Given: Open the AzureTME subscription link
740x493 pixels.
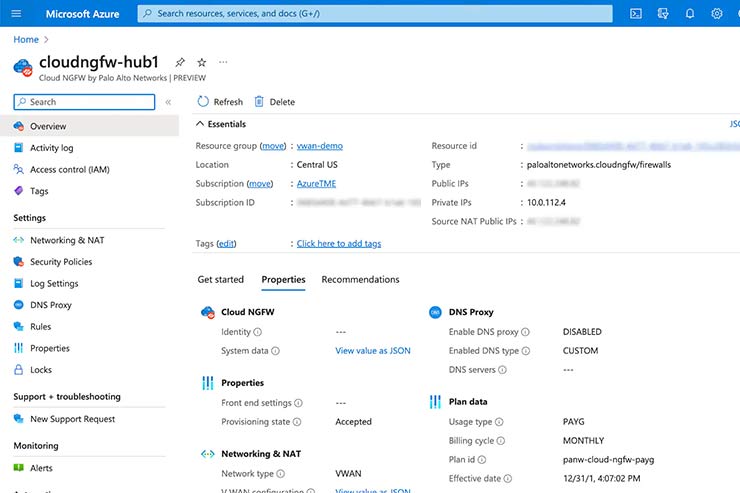Looking at the screenshot, I should tap(316, 184).
